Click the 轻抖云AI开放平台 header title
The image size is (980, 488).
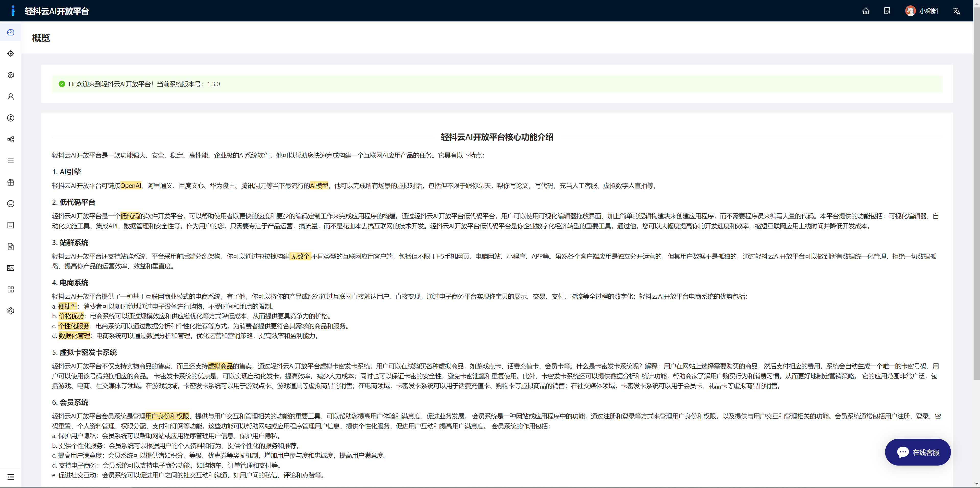57,11
